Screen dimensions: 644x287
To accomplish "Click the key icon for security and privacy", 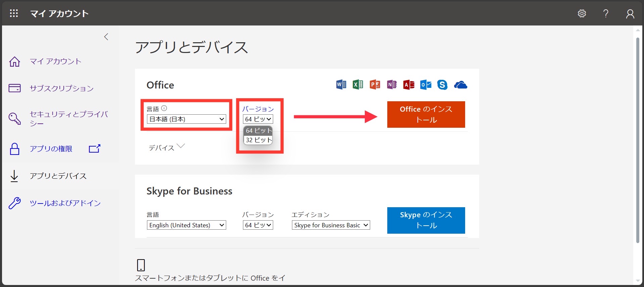I will 14,118.
